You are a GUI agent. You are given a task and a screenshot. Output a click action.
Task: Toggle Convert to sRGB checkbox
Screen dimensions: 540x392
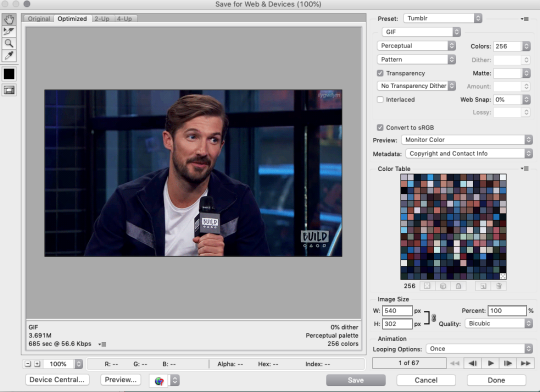380,128
